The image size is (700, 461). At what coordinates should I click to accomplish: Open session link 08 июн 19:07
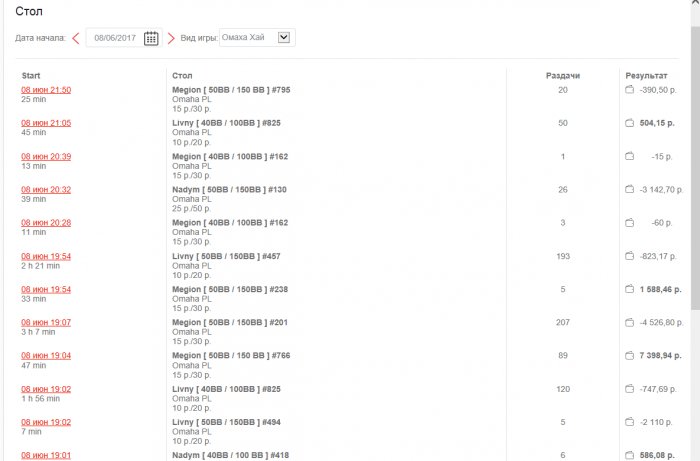(x=46, y=322)
